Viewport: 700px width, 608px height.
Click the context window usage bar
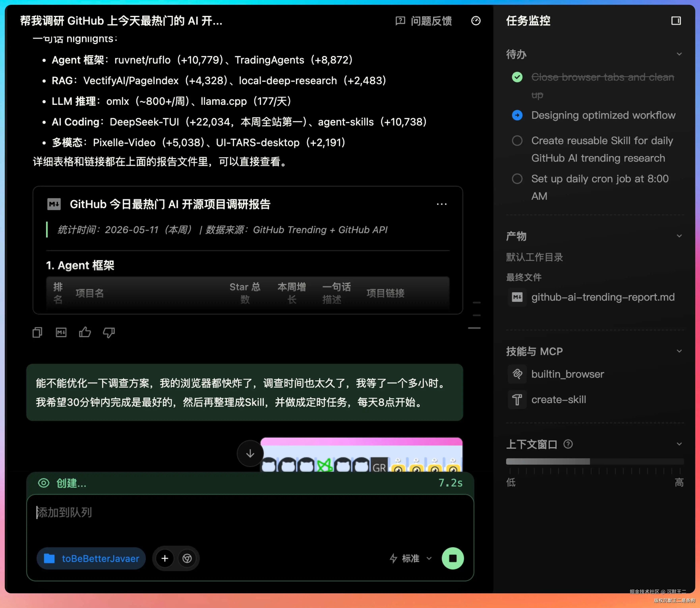(x=595, y=461)
